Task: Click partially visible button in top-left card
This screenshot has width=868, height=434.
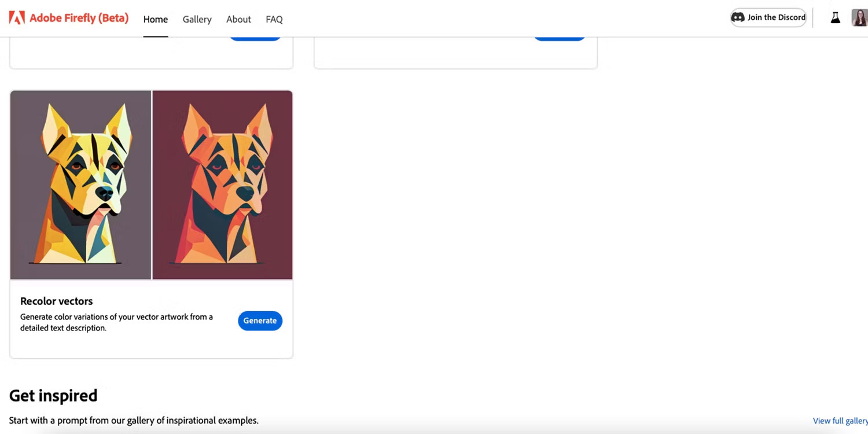Action: (255, 38)
